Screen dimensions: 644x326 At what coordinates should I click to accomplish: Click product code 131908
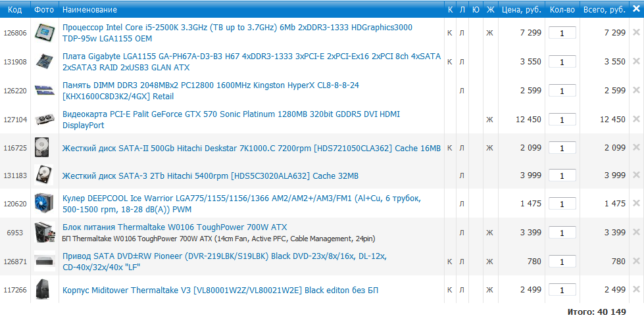[14, 62]
